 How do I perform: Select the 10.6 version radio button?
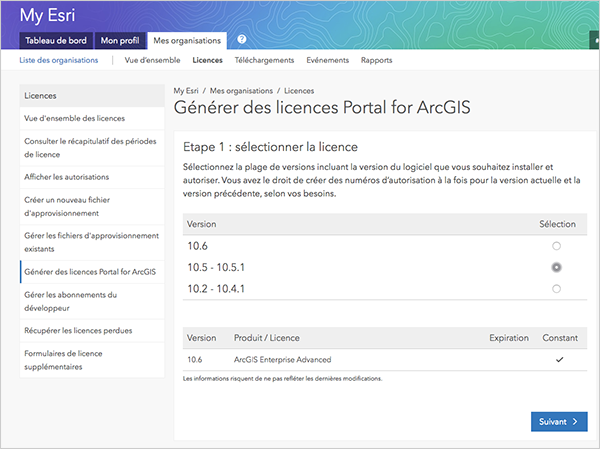pos(556,245)
